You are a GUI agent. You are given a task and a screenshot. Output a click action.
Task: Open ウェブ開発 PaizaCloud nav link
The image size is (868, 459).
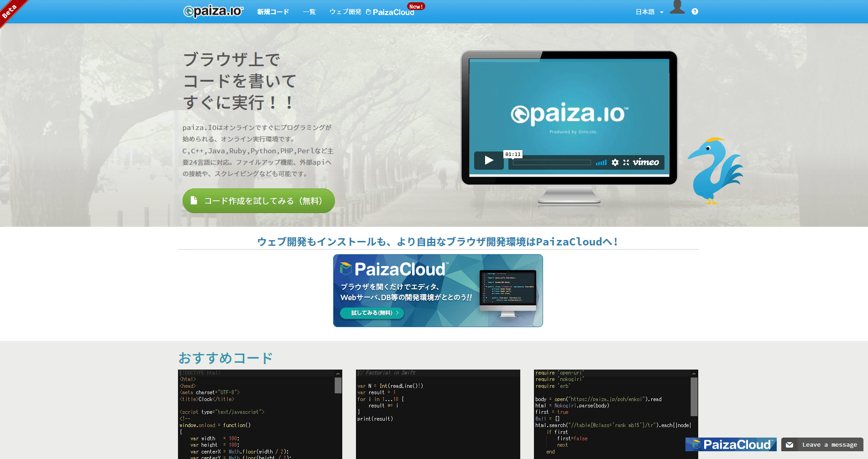click(371, 12)
